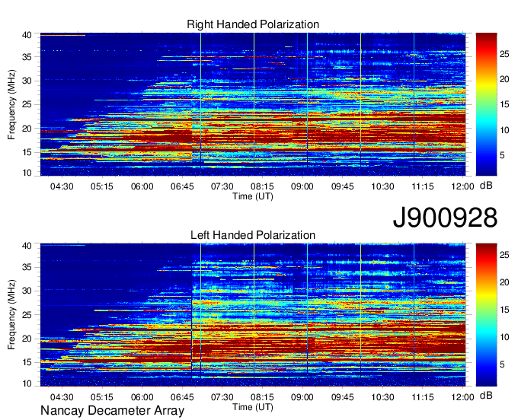Image resolution: width=518 pixels, height=420 pixels.
Task: Click the 25 dB tick on right-handed colorbar
Action: point(504,54)
